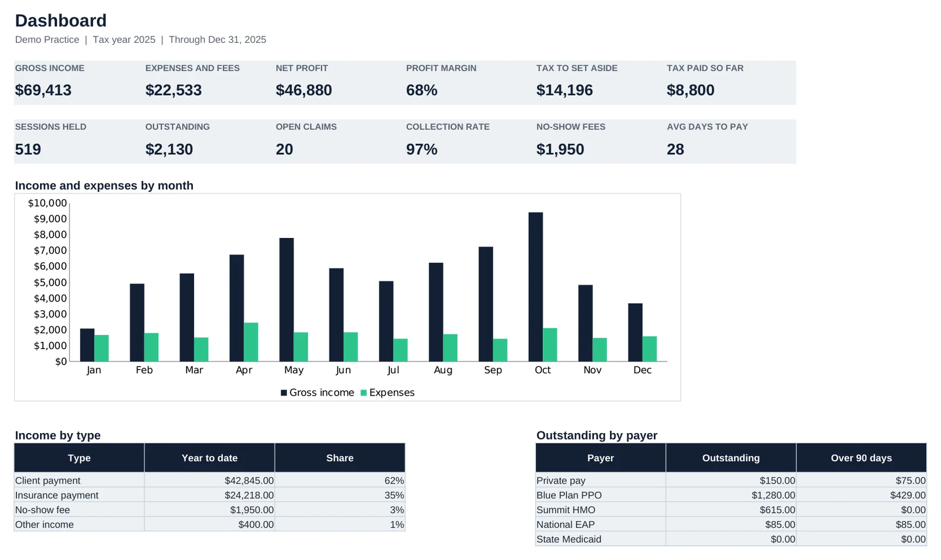
Task: Select the Collection Rate value 97%
Action: (422, 149)
